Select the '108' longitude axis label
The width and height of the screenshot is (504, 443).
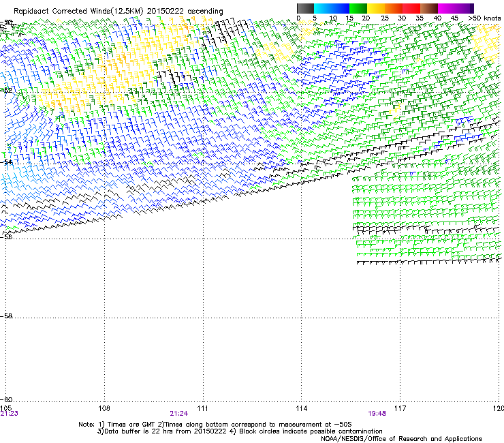(104, 408)
